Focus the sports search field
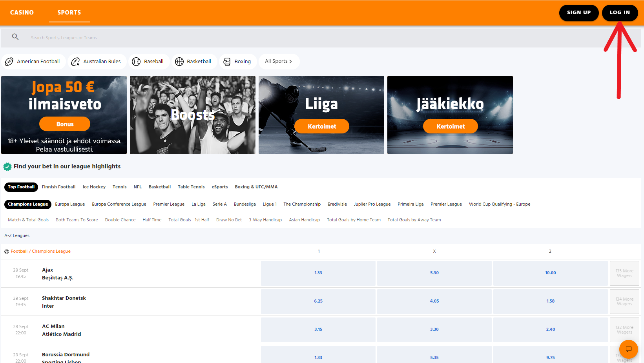This screenshot has height=363, width=644. (x=321, y=38)
